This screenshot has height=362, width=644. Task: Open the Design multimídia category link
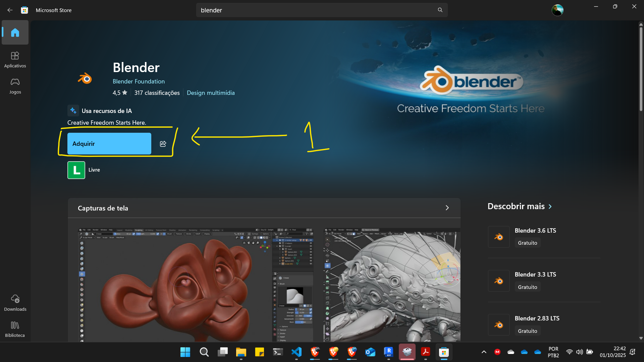coord(211,93)
